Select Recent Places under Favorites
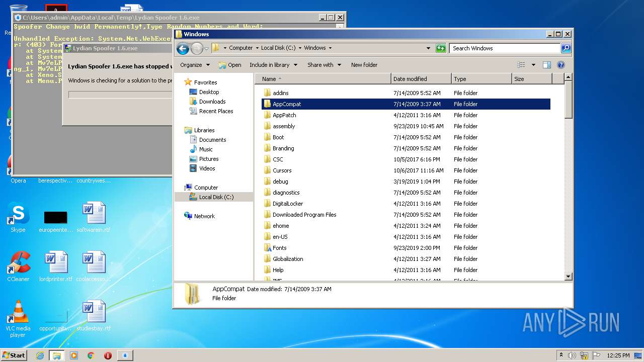 216,111
